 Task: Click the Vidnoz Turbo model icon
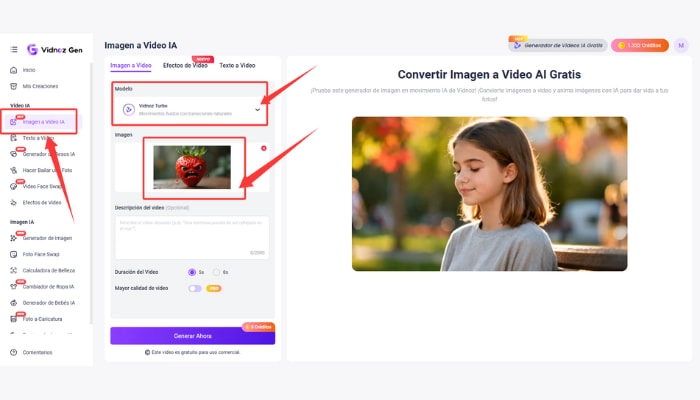(x=129, y=109)
